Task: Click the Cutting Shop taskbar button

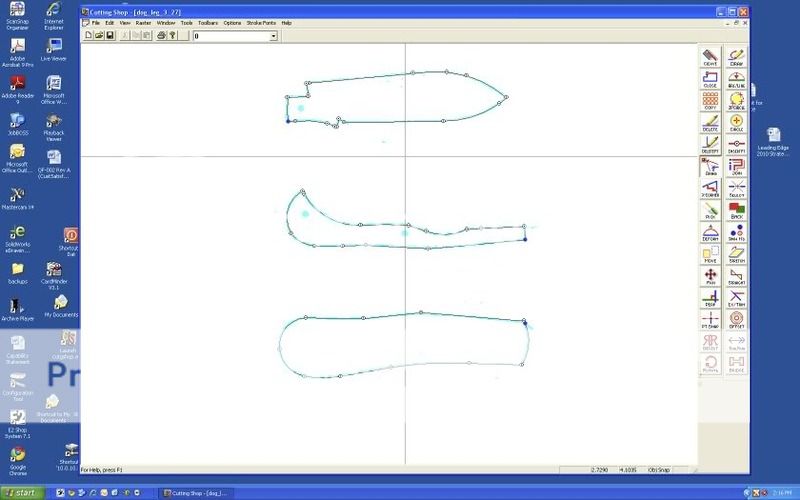Action: tap(196, 493)
